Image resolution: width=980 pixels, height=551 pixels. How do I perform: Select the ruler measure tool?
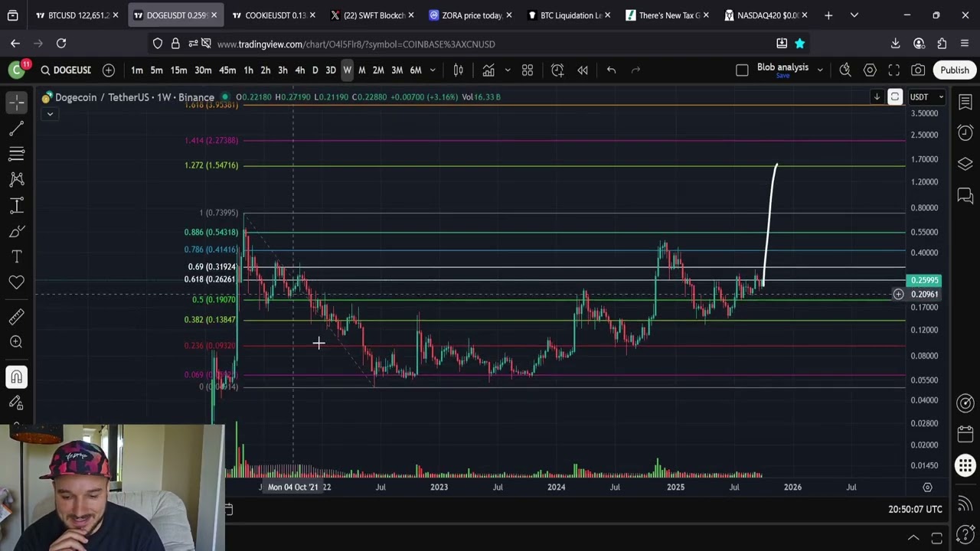tap(16, 316)
